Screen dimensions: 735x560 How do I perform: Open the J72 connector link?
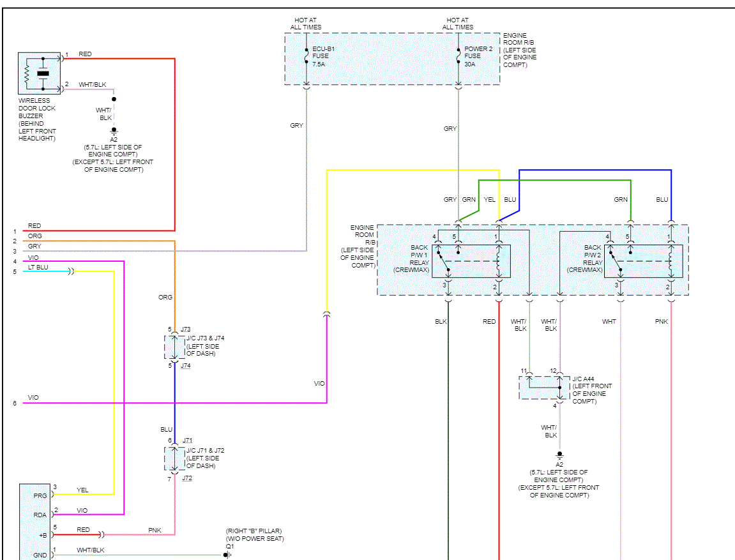(x=187, y=478)
